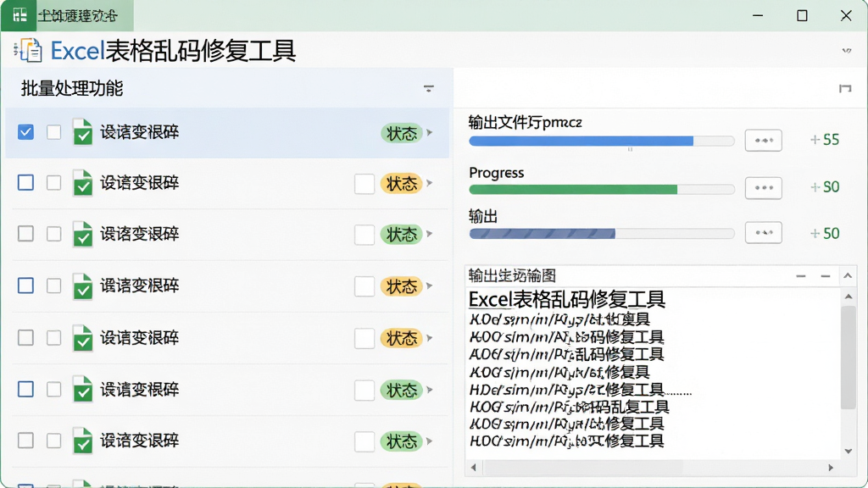Screen dimensions: 868x488
Task: Click the Excel表格乱码修复工具 heading in output log
Action: click(567, 300)
